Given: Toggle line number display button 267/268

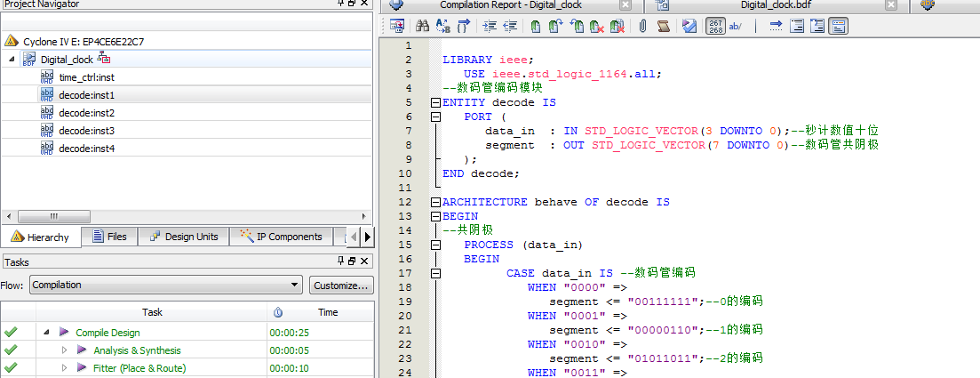Looking at the screenshot, I should click(715, 27).
